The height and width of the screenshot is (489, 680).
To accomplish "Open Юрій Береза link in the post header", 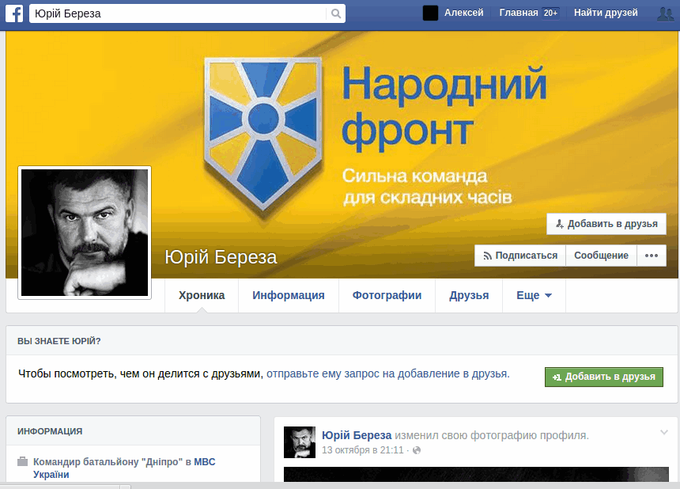I will 356,435.
